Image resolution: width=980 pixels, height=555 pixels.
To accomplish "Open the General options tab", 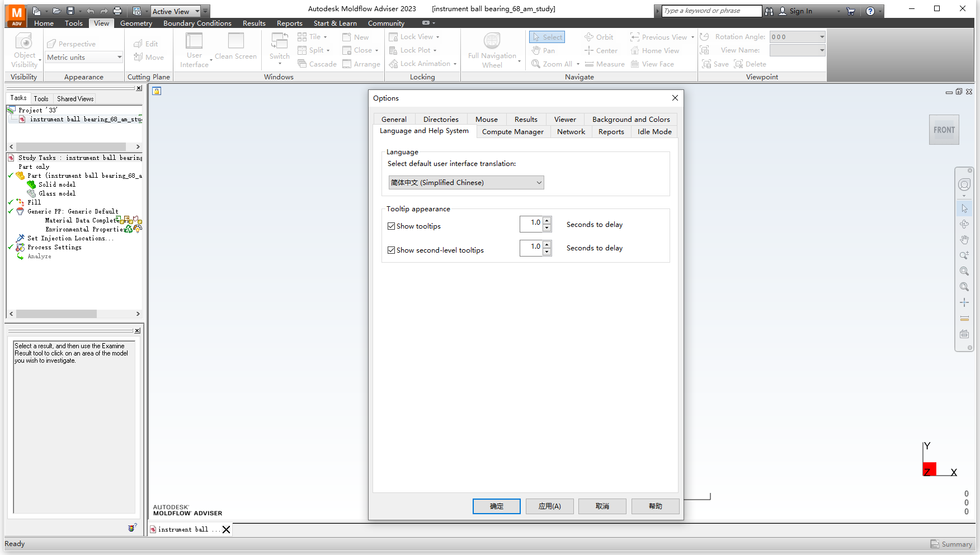I will (x=394, y=119).
